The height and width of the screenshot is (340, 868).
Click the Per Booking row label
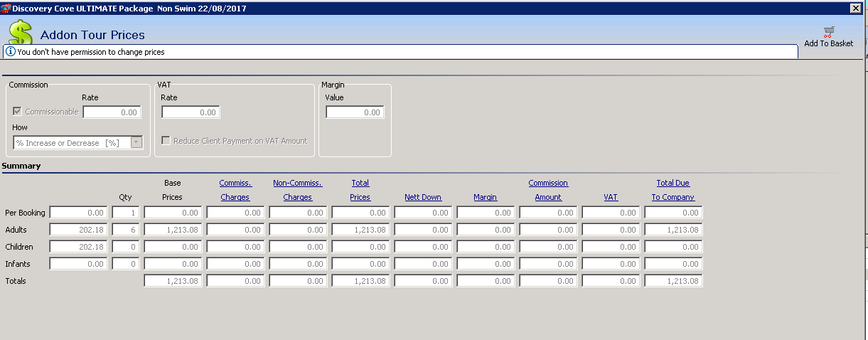(x=25, y=213)
